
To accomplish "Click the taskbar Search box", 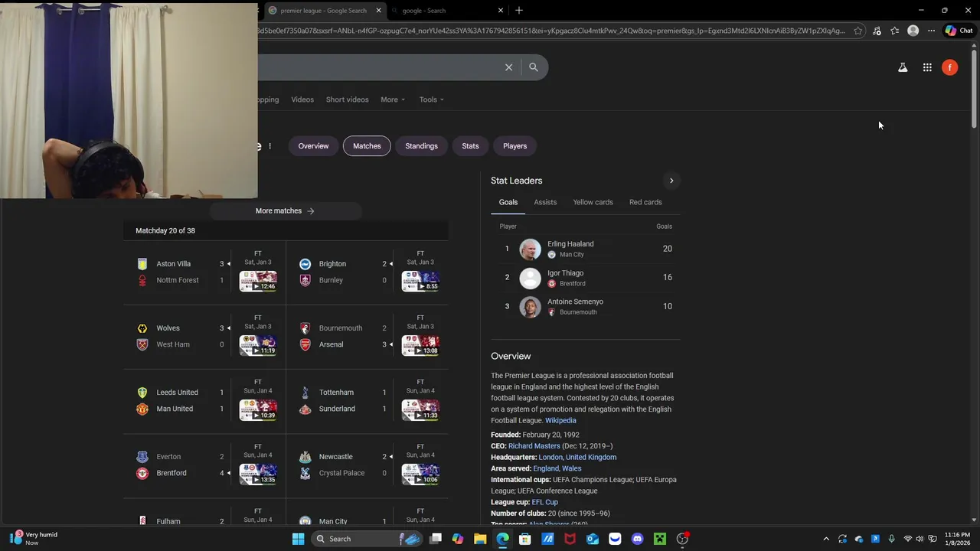I will (x=367, y=539).
